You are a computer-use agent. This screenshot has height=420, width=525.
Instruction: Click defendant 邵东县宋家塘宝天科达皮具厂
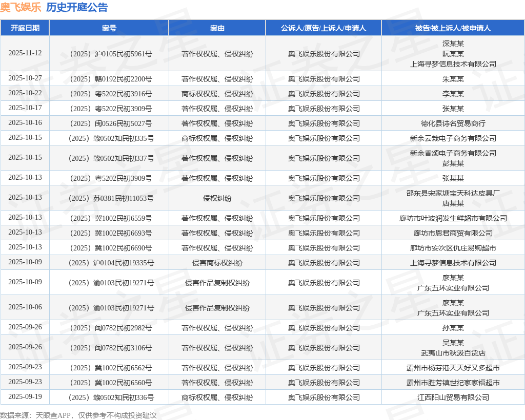(453, 193)
